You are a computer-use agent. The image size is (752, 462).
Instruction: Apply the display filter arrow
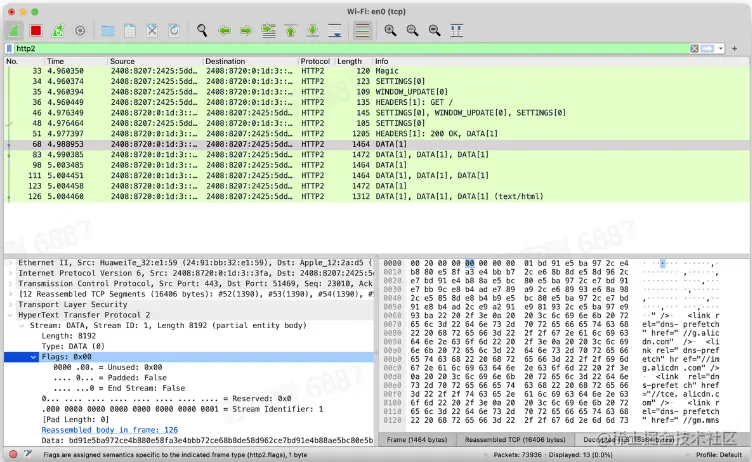pos(707,48)
